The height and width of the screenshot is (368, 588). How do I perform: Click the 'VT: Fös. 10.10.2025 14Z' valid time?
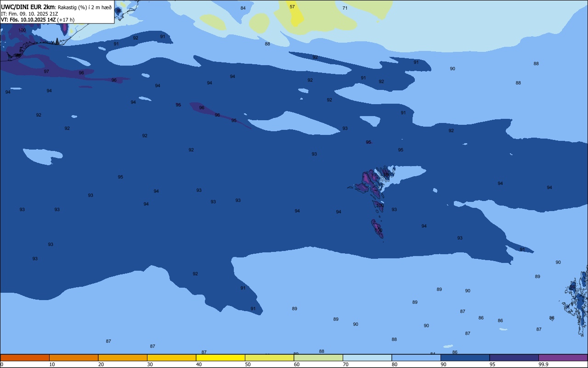point(28,20)
